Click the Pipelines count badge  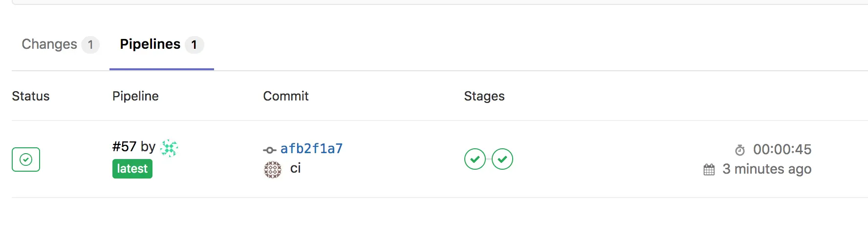[194, 45]
